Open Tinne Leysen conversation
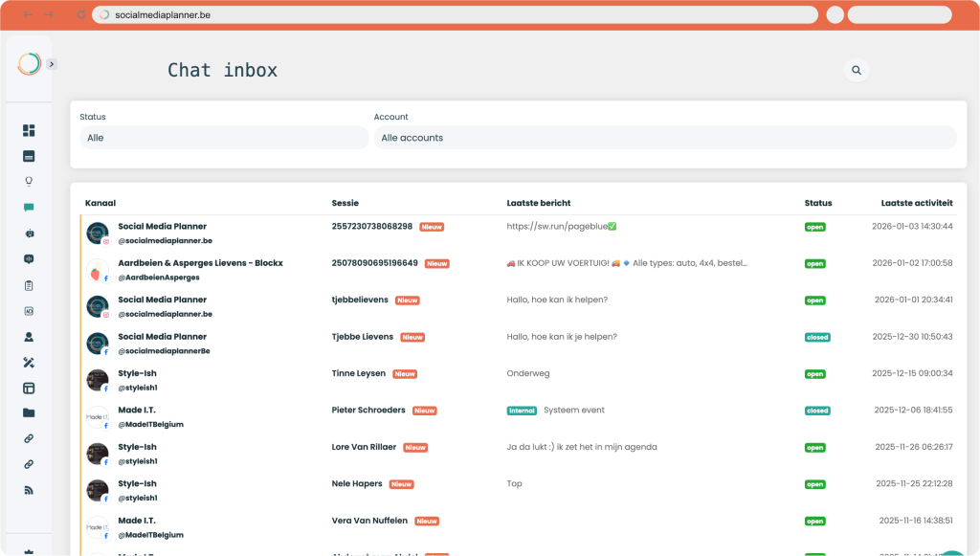 [x=360, y=373]
